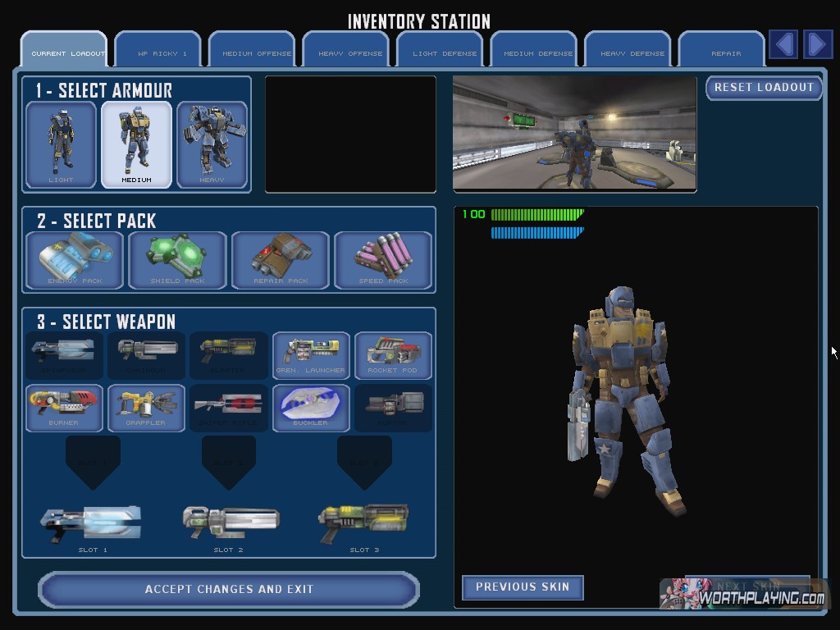The height and width of the screenshot is (630, 840).
Task: Open the Heavy Defense loadout tab
Action: [632, 51]
